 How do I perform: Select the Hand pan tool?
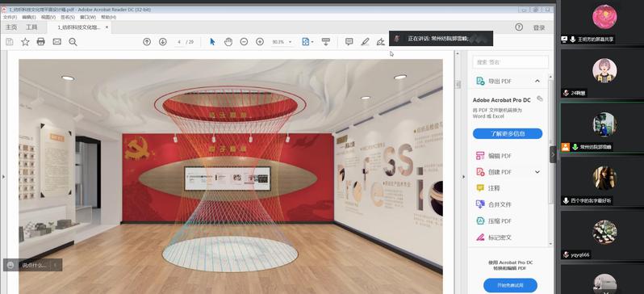tap(228, 41)
